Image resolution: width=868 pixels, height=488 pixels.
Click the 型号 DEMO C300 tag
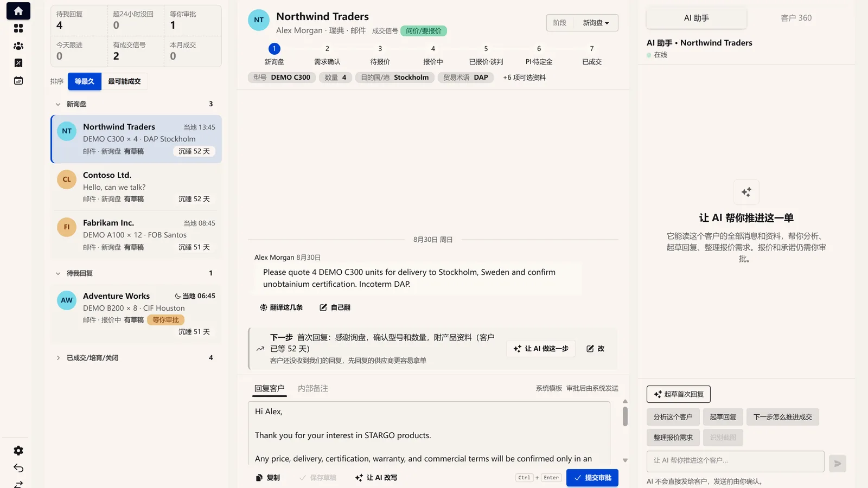[x=282, y=78]
